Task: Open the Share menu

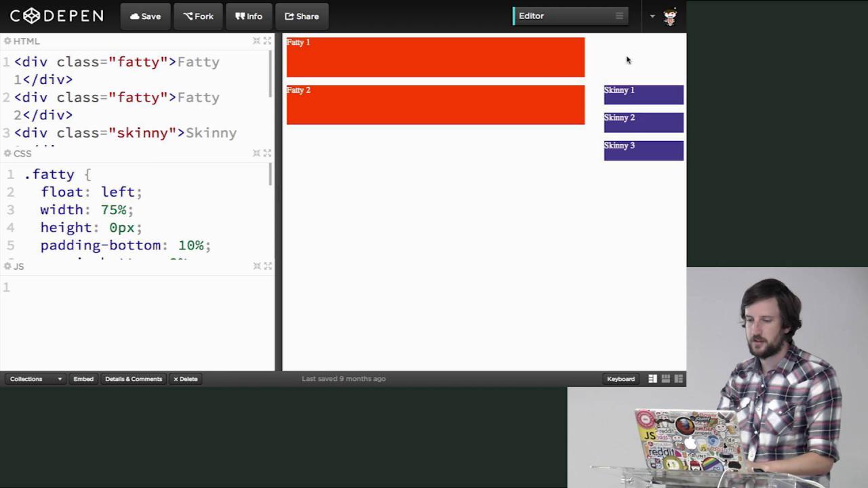Action: tap(302, 16)
